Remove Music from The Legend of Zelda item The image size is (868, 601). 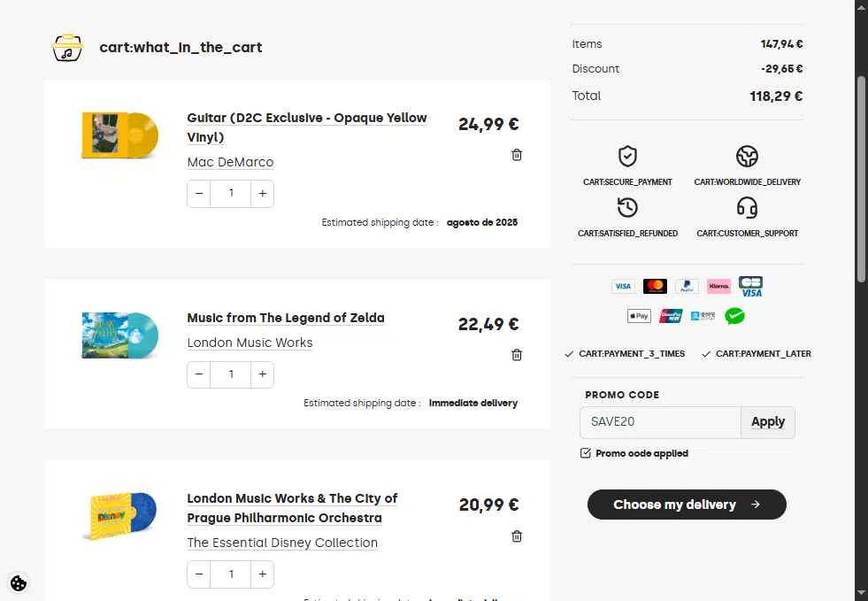(x=517, y=355)
